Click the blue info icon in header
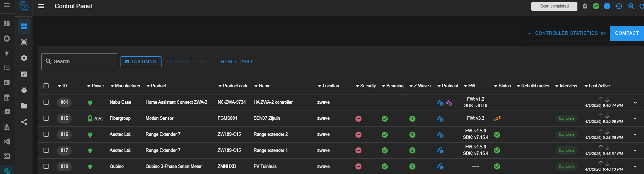The image size is (644, 174). (607, 6)
